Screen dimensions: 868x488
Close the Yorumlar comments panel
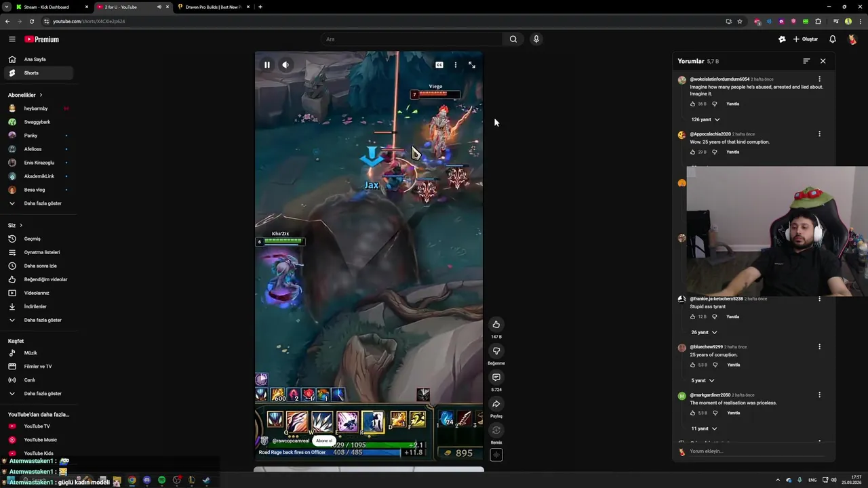pyautogui.click(x=823, y=61)
